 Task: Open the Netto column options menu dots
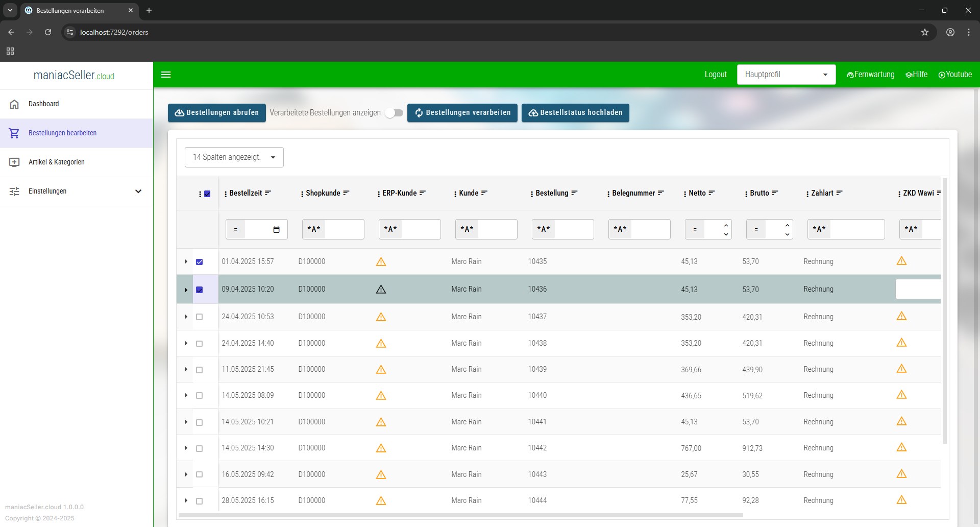[x=684, y=194]
